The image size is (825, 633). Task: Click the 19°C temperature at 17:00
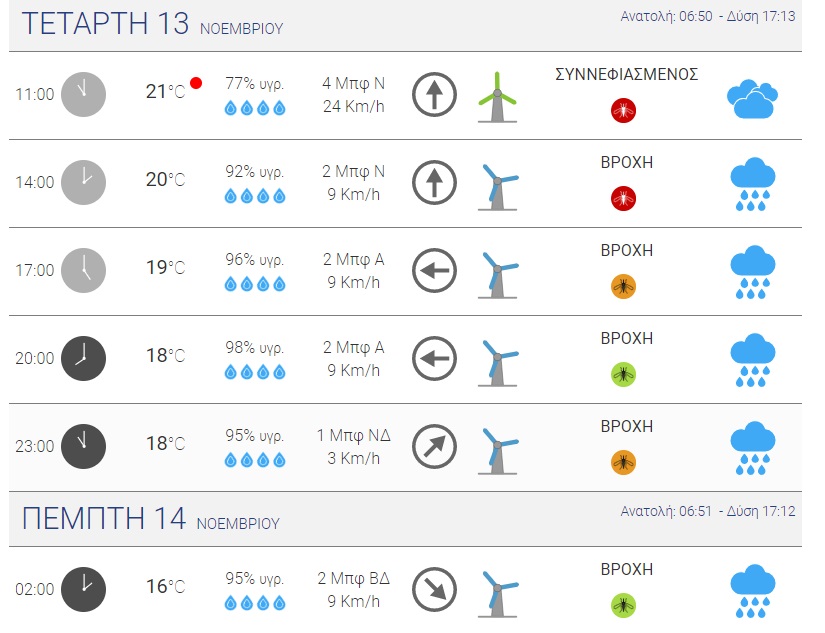coord(165,268)
